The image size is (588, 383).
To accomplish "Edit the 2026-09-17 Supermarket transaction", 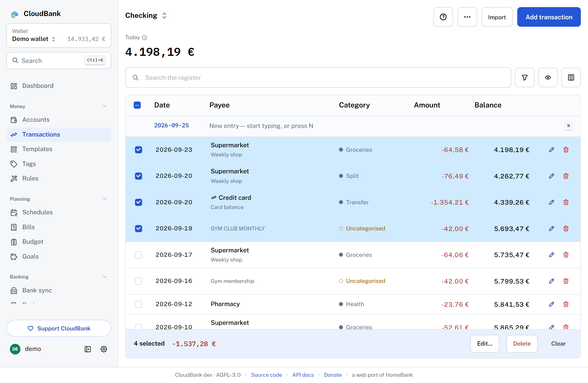I will point(551,255).
